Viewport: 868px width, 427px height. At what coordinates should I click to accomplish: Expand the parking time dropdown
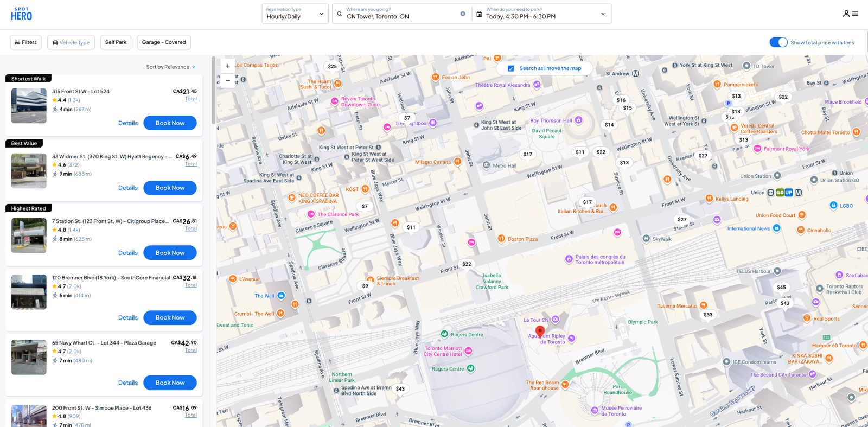click(x=603, y=14)
